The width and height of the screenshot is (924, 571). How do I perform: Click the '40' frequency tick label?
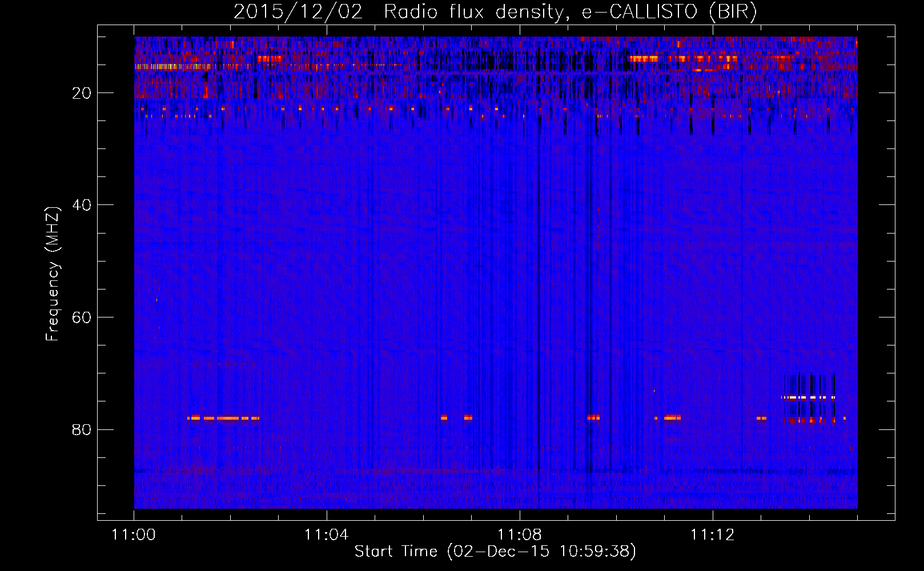[82, 205]
